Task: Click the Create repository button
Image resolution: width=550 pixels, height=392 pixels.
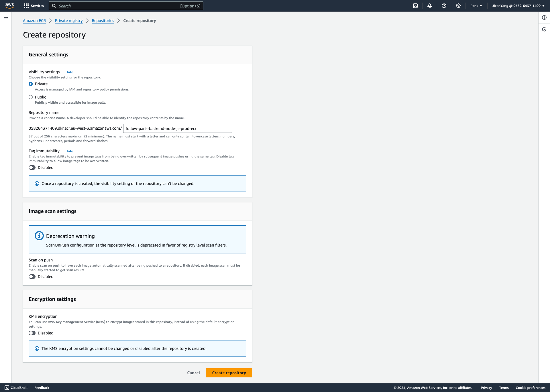Action: (229, 373)
